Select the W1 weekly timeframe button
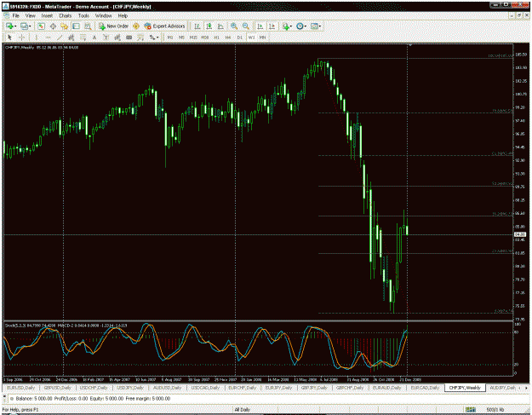532x415 pixels. point(251,37)
